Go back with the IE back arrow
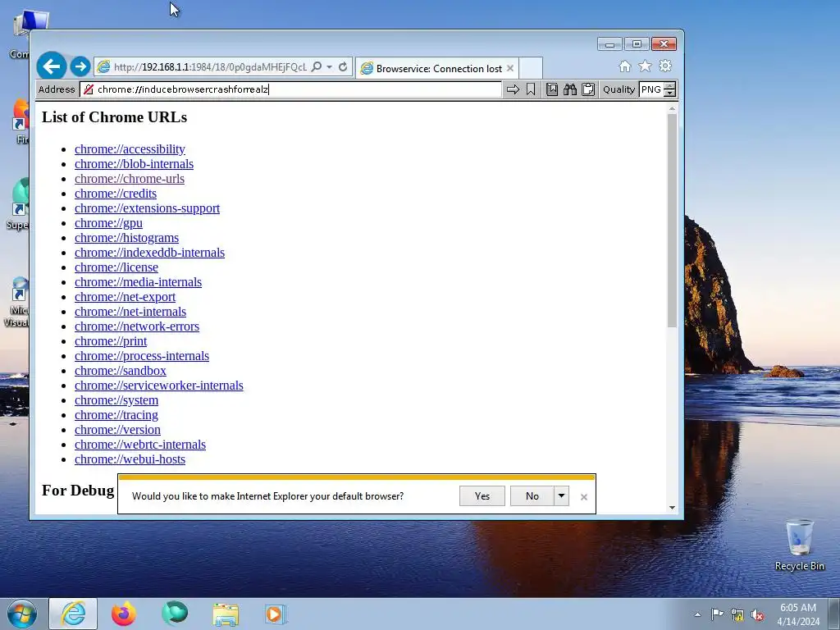This screenshot has width=840, height=630. point(52,66)
